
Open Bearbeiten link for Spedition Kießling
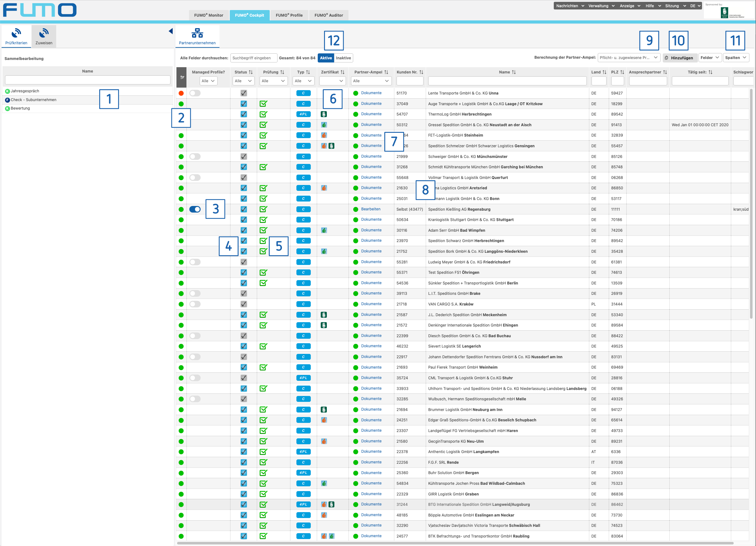371,209
